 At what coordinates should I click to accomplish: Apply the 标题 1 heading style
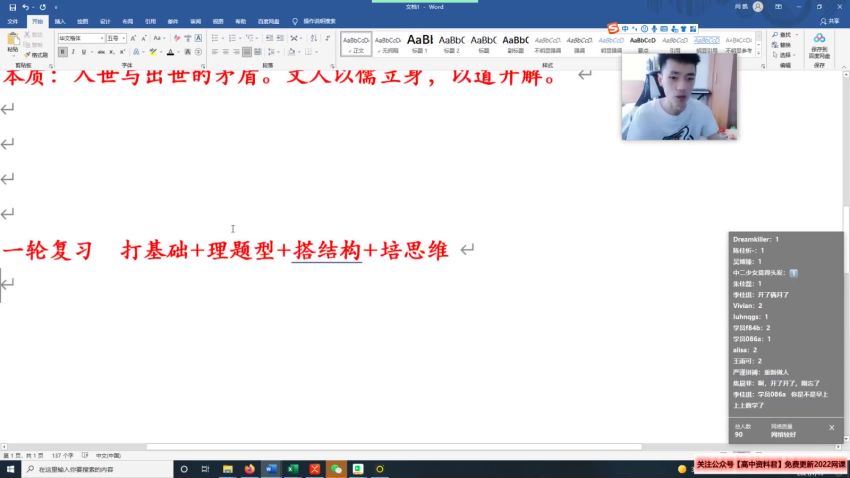(x=420, y=43)
